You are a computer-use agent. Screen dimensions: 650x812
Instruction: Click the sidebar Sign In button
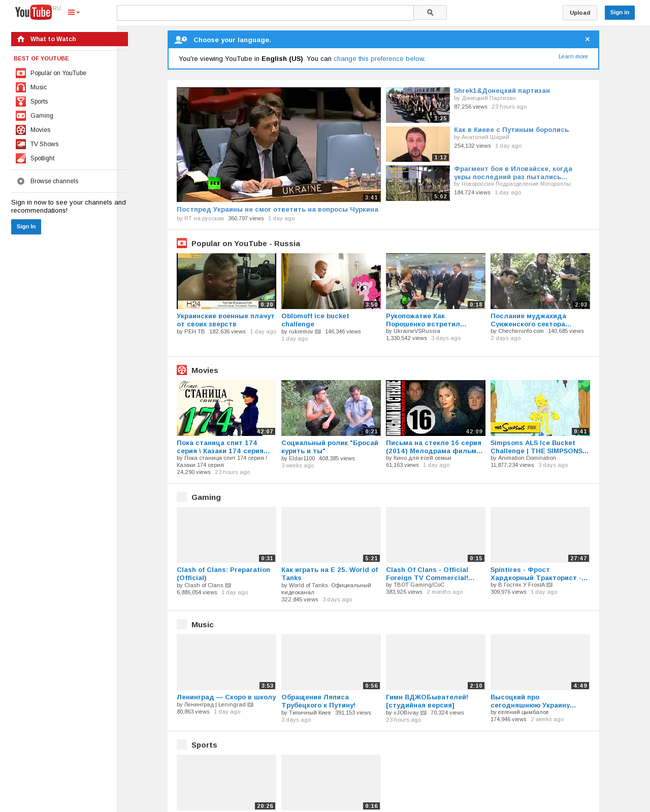click(x=26, y=227)
